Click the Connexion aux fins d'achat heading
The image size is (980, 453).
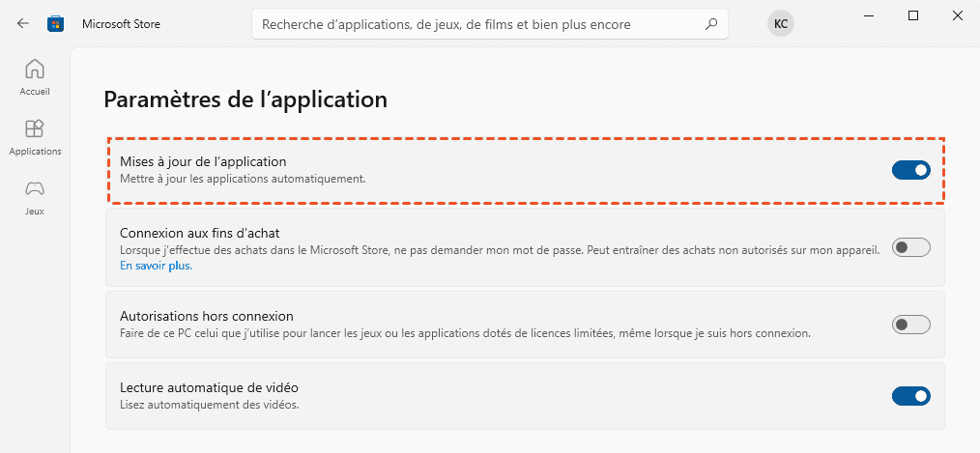[199, 233]
